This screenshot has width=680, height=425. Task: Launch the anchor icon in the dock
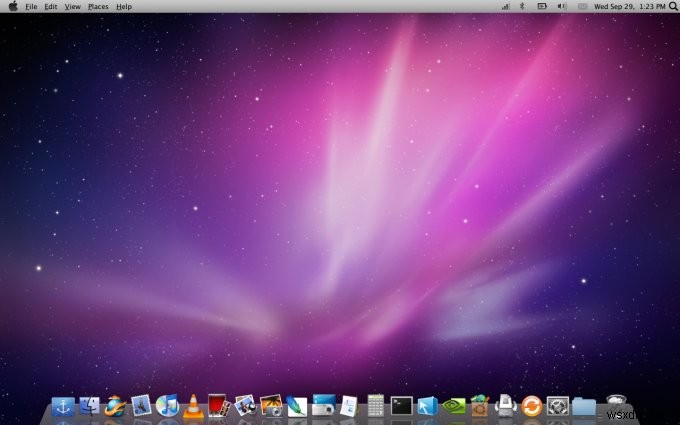click(x=63, y=406)
